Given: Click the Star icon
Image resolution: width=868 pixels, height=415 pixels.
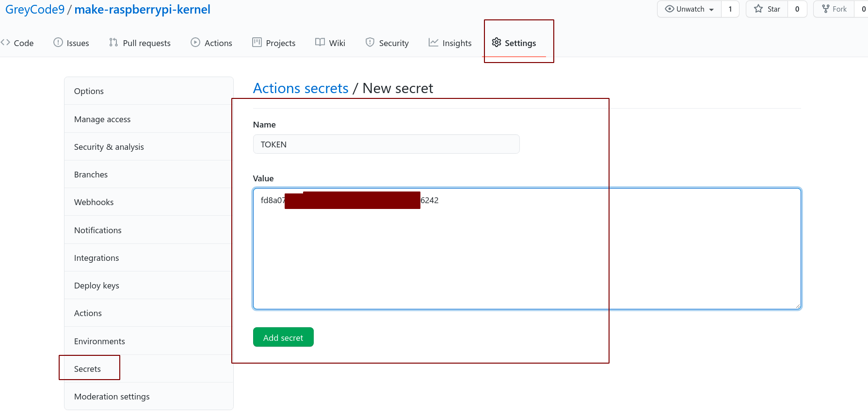Looking at the screenshot, I should [x=758, y=9].
